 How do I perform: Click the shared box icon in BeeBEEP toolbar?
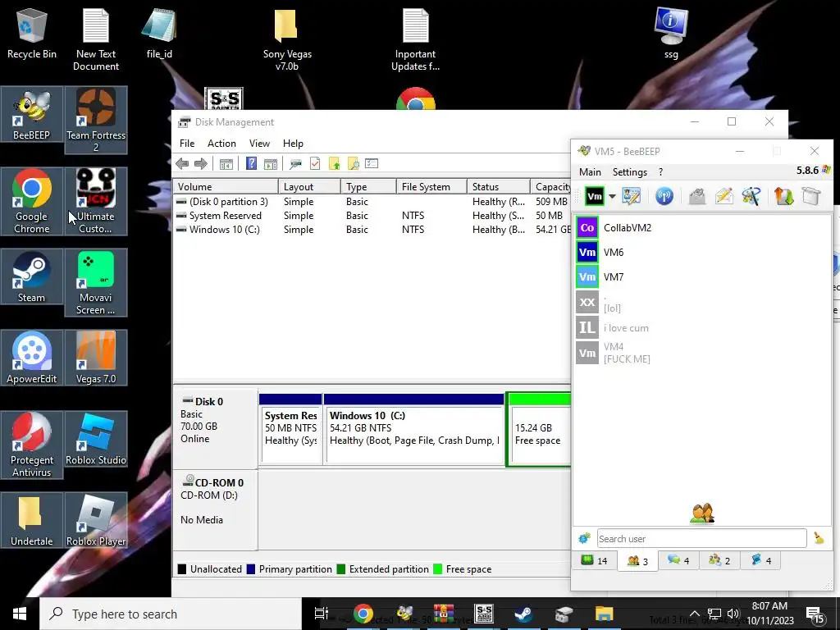811,197
